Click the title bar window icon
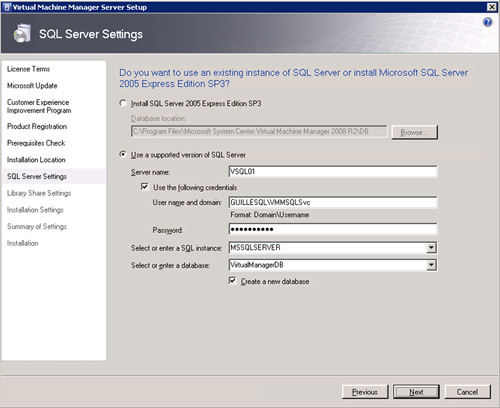This screenshot has width=500, height=408. [x=7, y=7]
